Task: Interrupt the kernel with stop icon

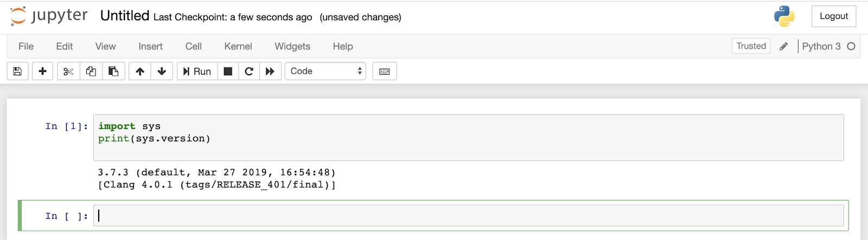Action: coord(228,72)
